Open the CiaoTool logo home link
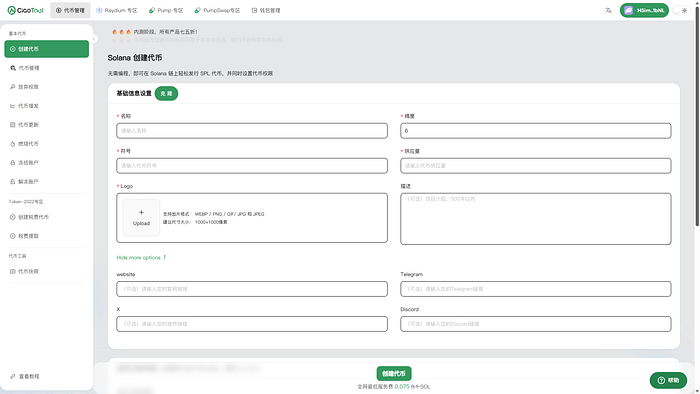 (25, 10)
